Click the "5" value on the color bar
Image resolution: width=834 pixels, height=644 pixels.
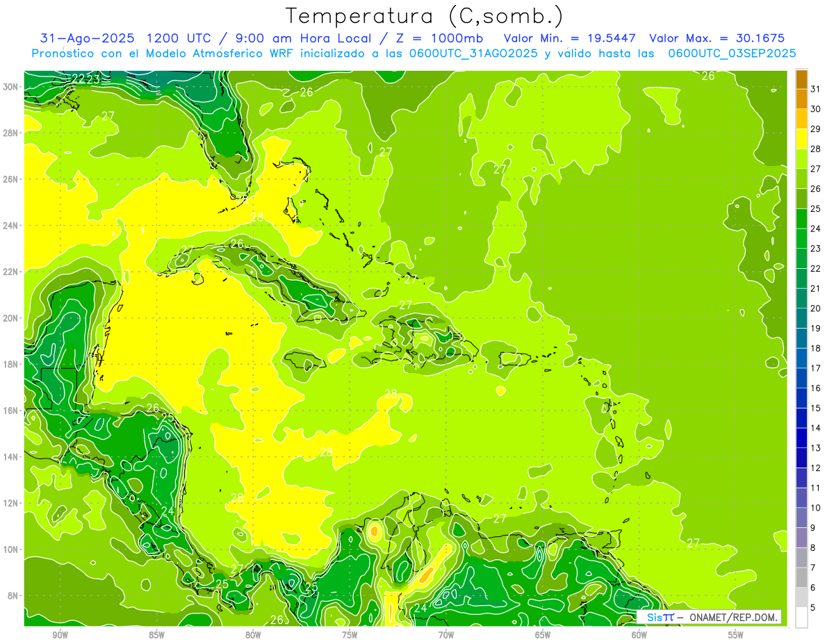point(813,608)
